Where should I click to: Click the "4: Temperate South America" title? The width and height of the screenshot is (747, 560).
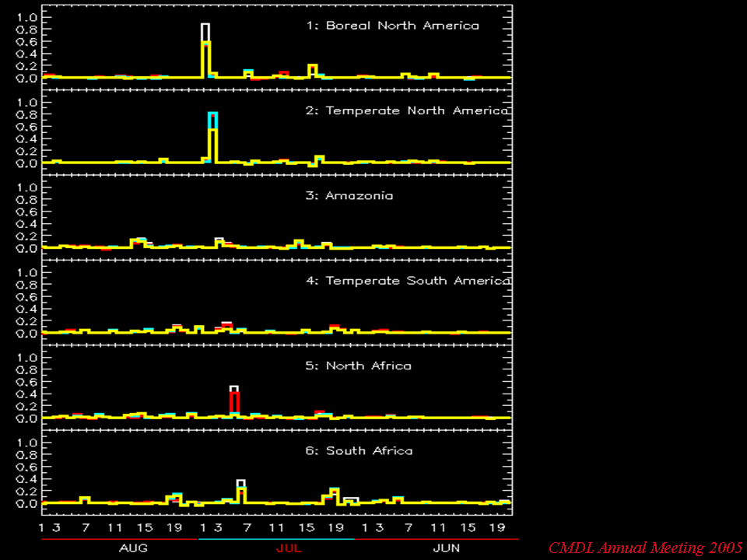pyautogui.click(x=408, y=281)
